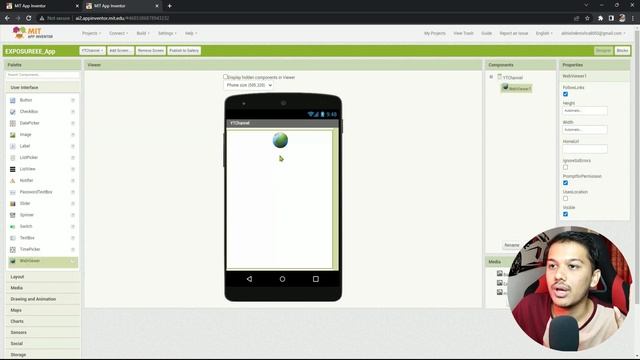Click the Height property field
Screen dimensions: 640x360
click(584, 111)
